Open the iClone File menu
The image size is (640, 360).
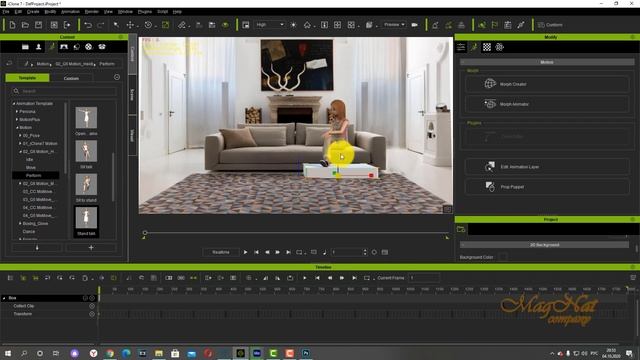[6, 12]
